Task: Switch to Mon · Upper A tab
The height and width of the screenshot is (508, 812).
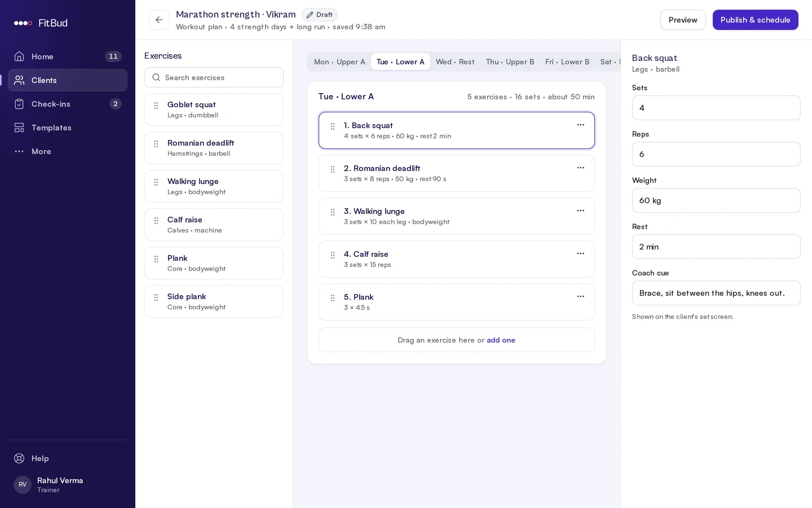Action: coord(339,62)
